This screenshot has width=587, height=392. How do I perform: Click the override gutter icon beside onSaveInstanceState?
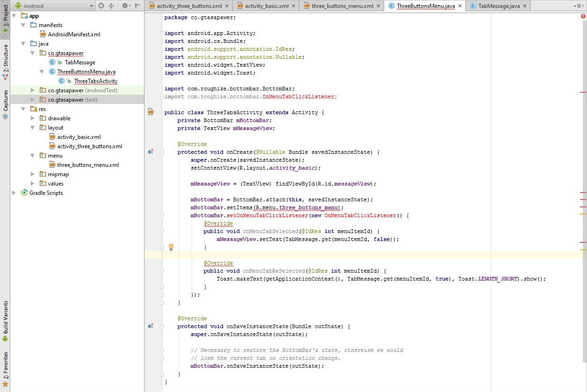(x=151, y=326)
